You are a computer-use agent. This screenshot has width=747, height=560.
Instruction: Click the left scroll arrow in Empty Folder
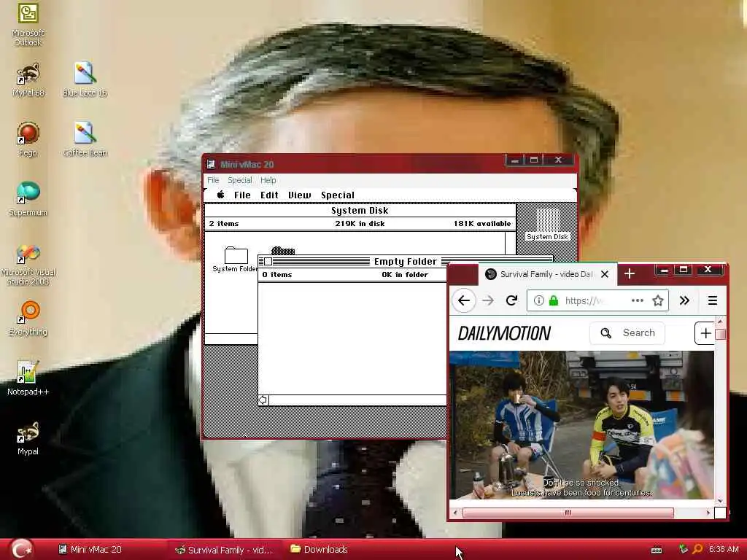pos(263,400)
